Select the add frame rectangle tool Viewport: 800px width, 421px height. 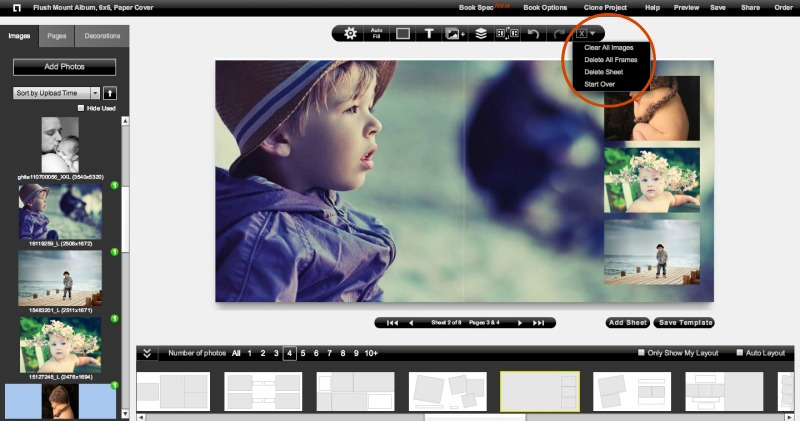pyautogui.click(x=403, y=34)
